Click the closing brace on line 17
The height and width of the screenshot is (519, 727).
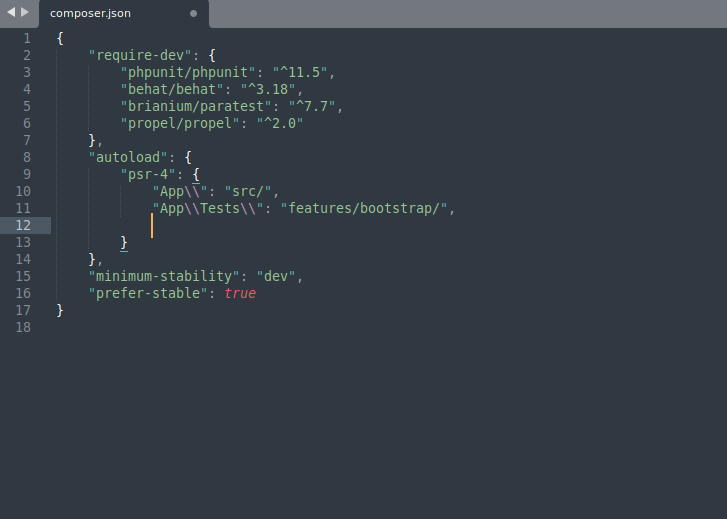(x=60, y=310)
